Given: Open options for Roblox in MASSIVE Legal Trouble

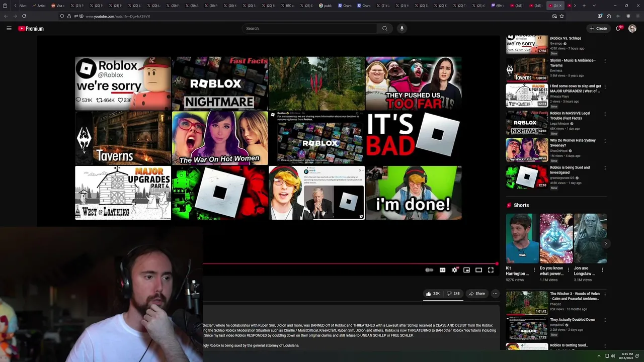Looking at the screenshot, I should coord(605,114).
